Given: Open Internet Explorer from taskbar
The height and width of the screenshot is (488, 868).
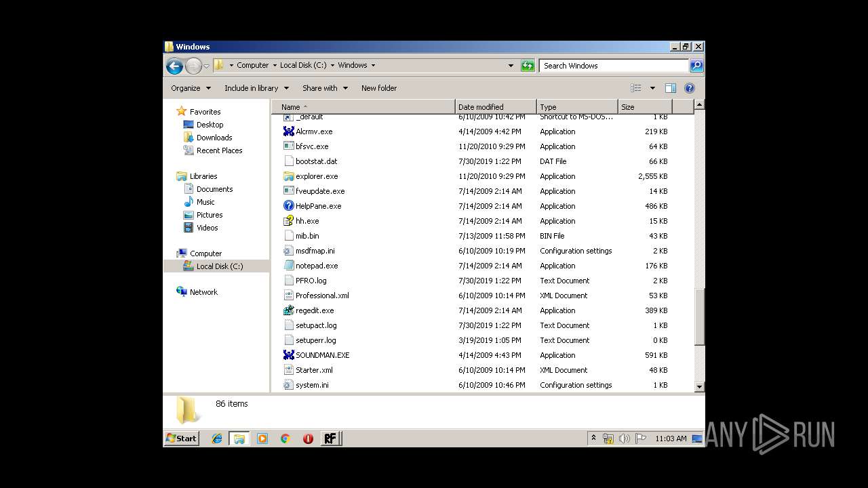Looking at the screenshot, I should [217, 439].
